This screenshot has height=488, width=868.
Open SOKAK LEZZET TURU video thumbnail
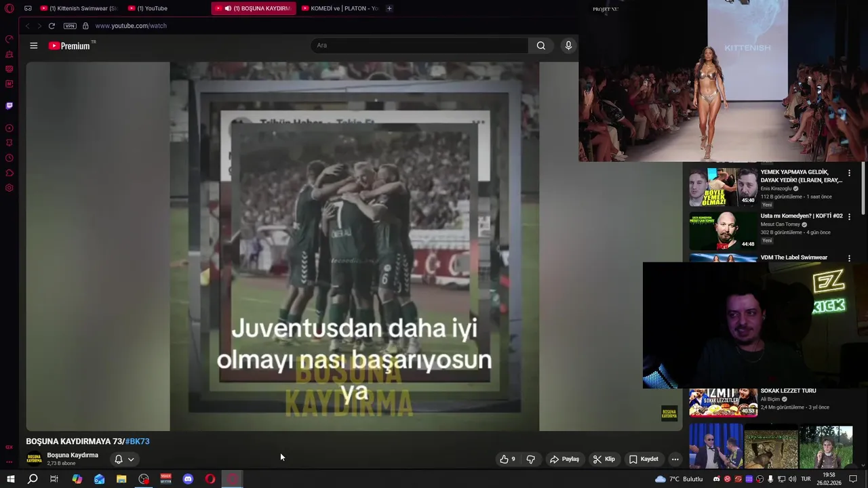pos(723,402)
